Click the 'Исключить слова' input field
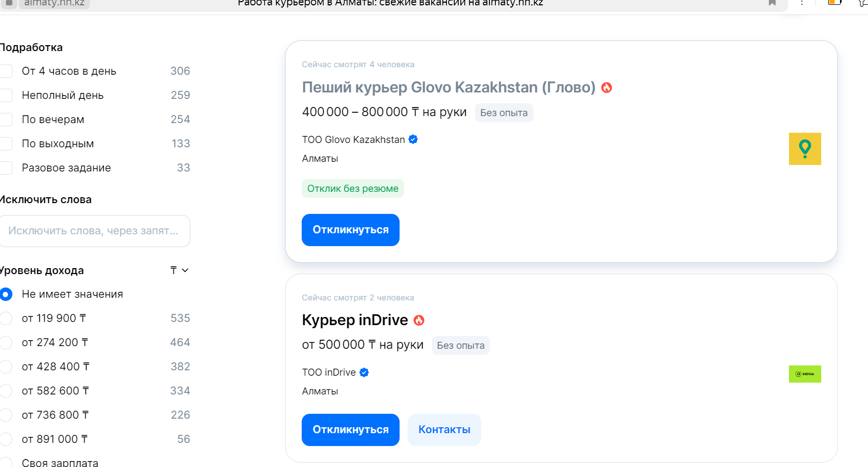 pyautogui.click(x=95, y=231)
